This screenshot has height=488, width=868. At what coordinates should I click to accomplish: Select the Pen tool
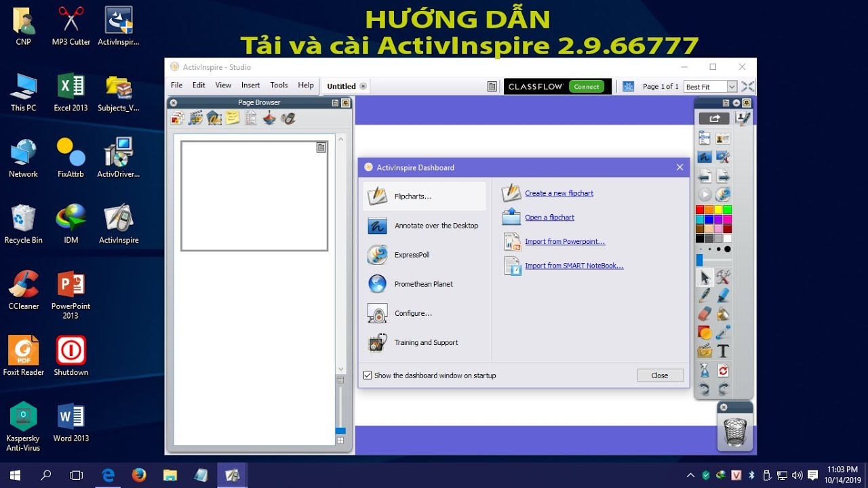[x=705, y=296]
